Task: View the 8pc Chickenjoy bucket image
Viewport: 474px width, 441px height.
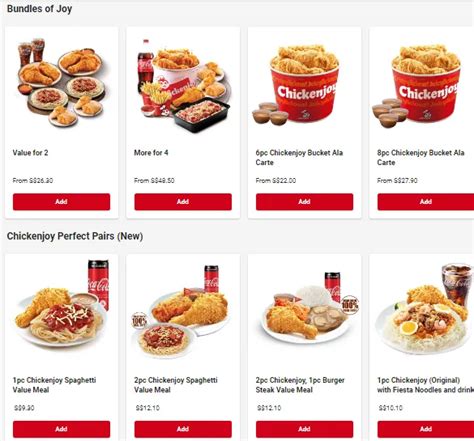Action: (x=418, y=85)
